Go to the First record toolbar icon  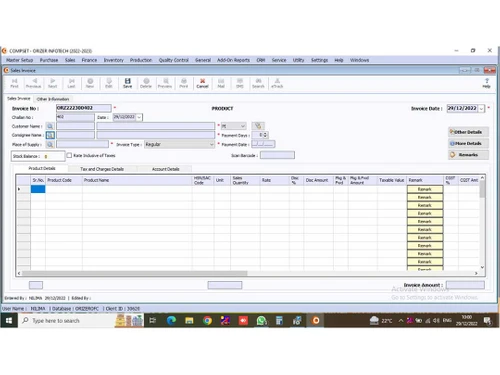pos(14,83)
